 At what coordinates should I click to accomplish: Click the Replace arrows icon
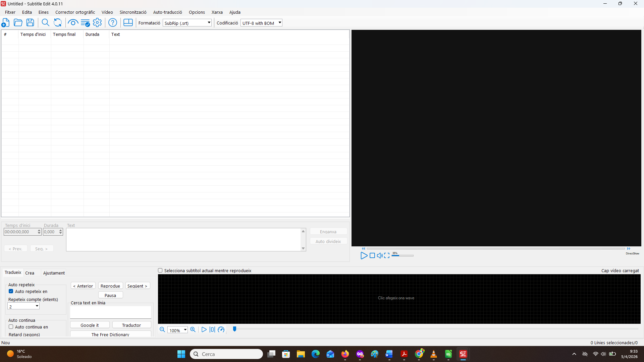point(58,23)
